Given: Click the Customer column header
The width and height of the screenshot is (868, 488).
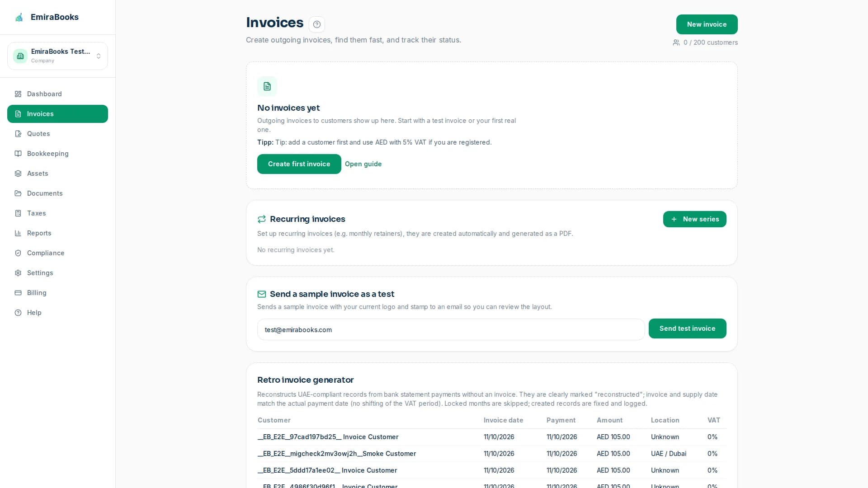Looking at the screenshot, I should (x=274, y=420).
